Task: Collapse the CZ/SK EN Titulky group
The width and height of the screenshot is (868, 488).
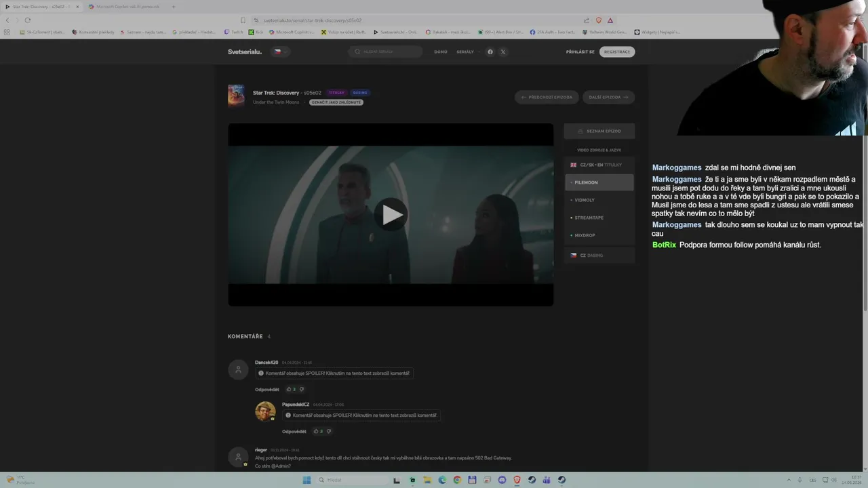Action: 599,165
